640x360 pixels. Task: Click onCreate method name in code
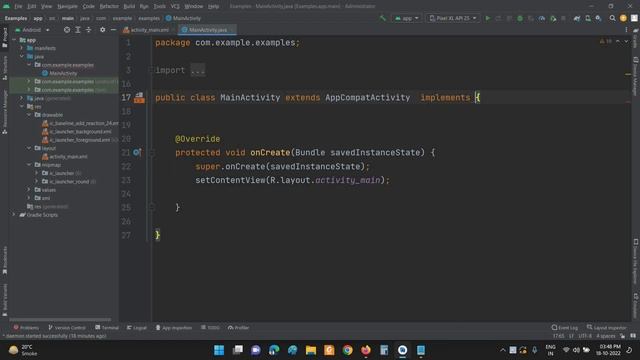[270, 153]
